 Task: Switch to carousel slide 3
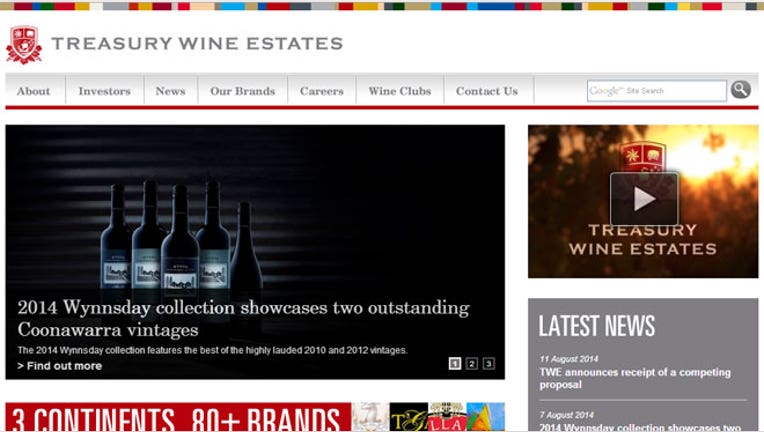click(488, 363)
